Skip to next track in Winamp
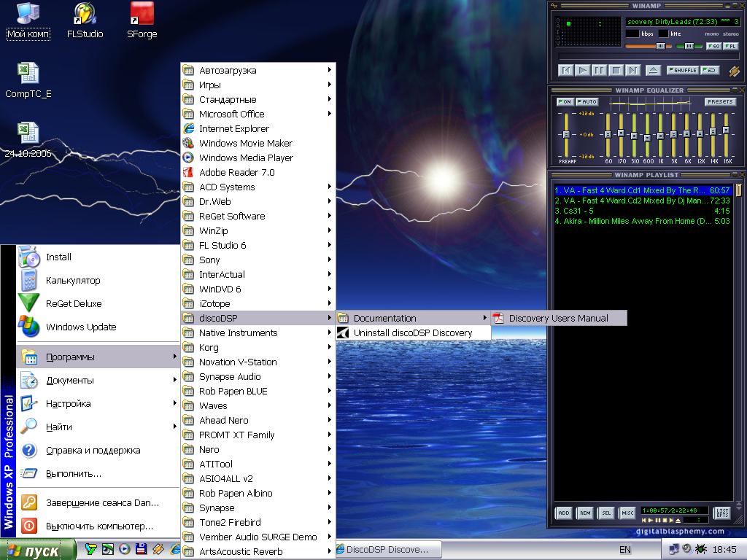Screen dimensions: 747x560 tap(632, 71)
